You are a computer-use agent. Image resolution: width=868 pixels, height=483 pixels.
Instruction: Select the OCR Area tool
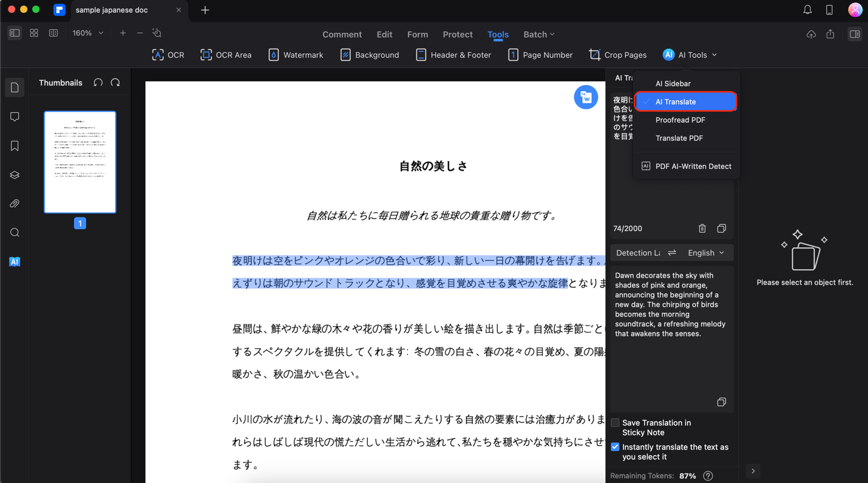click(x=226, y=55)
